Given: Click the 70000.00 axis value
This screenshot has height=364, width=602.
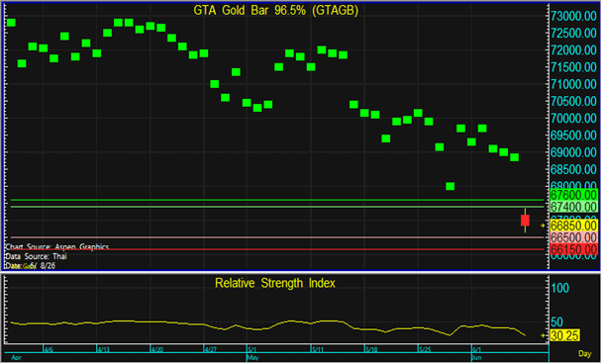Looking at the screenshot, I should pos(573,119).
